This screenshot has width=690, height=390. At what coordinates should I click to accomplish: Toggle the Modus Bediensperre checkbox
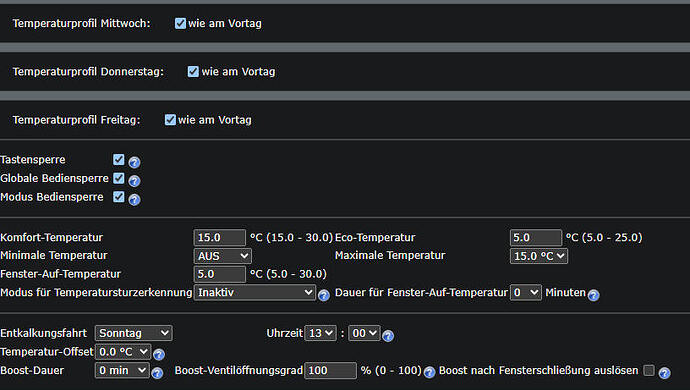(118, 196)
